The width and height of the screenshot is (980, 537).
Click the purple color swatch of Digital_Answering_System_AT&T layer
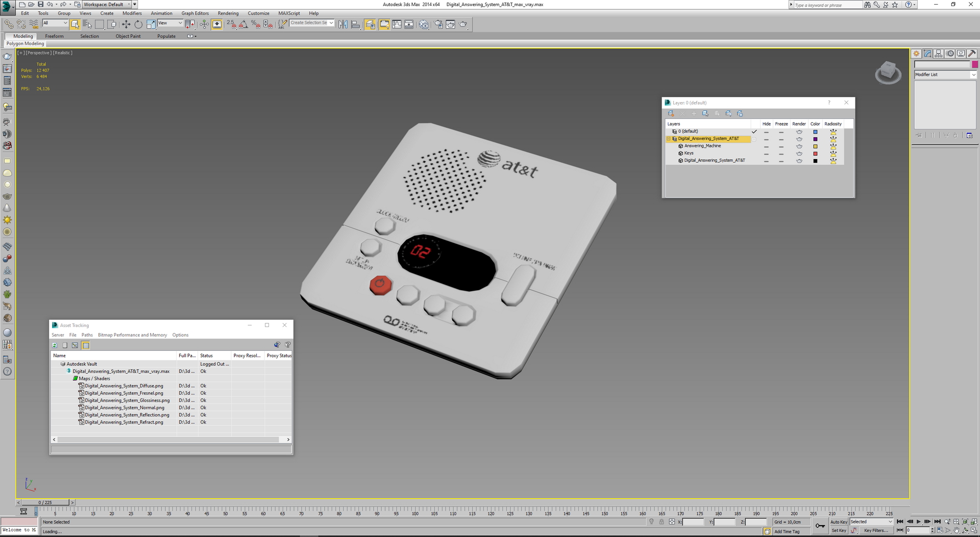click(x=815, y=139)
